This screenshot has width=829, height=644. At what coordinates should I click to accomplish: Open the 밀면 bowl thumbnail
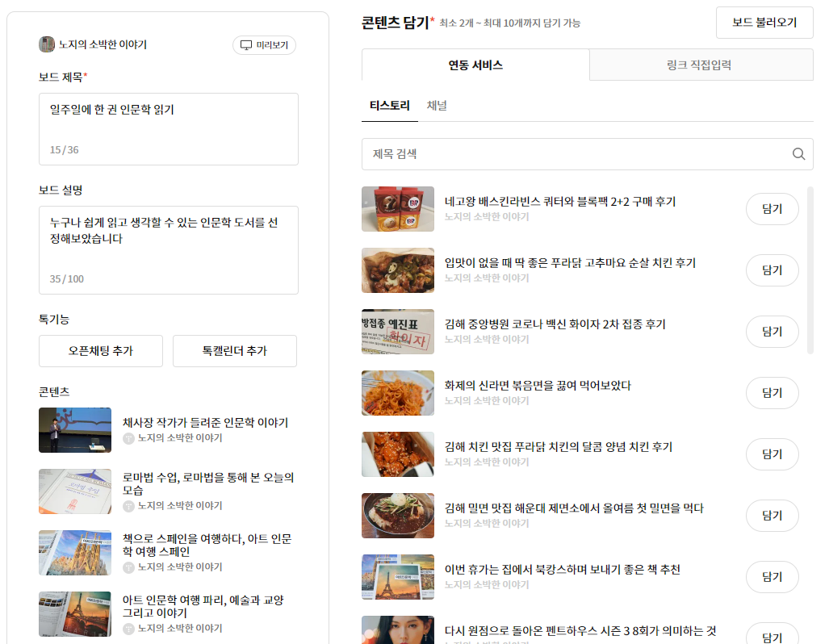(x=398, y=516)
